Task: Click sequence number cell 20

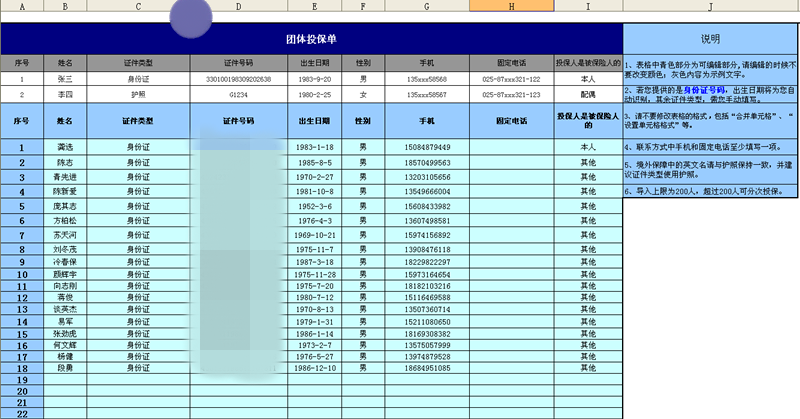Action: [22, 391]
